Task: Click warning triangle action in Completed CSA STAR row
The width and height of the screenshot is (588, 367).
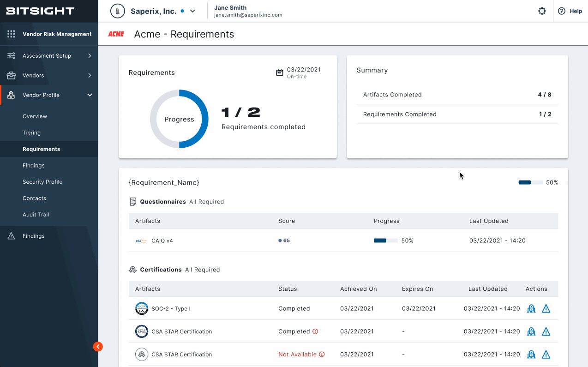Action: coord(546,331)
